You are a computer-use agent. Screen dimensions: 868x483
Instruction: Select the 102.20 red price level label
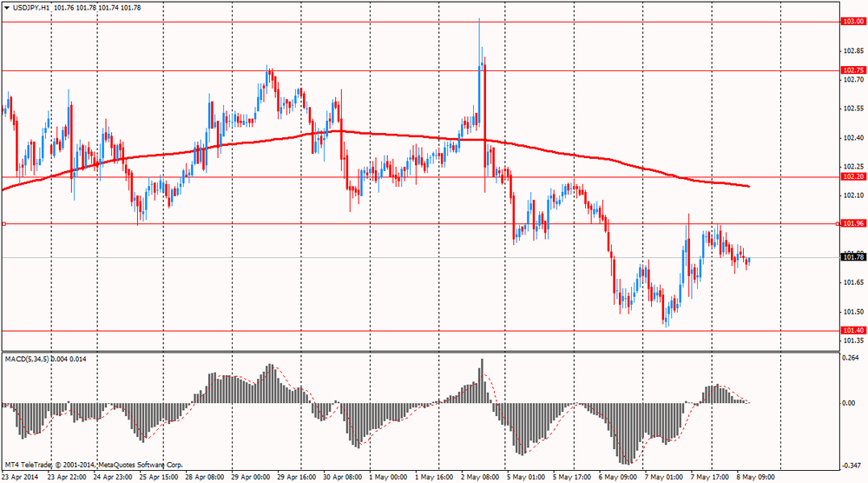tap(853, 176)
